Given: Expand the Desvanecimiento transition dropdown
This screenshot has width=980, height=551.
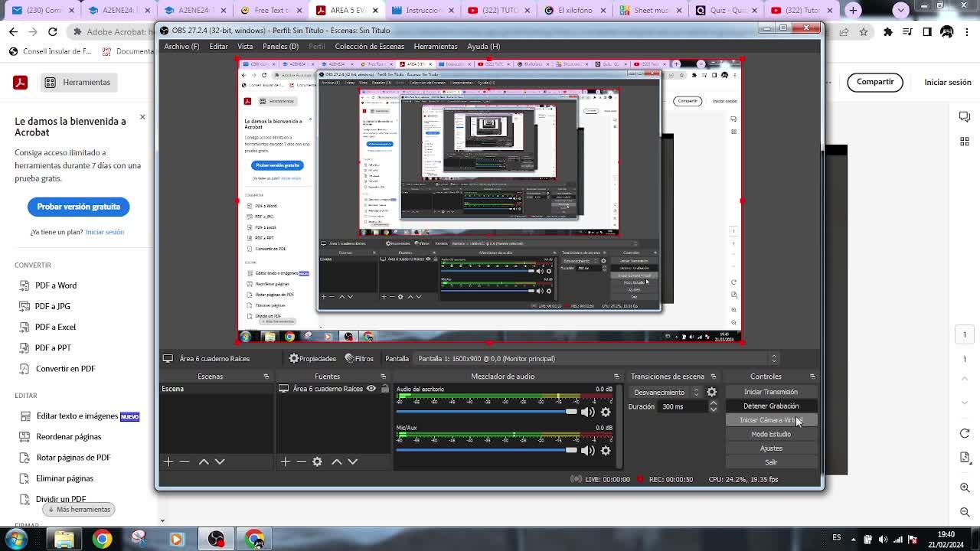Looking at the screenshot, I should click(695, 392).
